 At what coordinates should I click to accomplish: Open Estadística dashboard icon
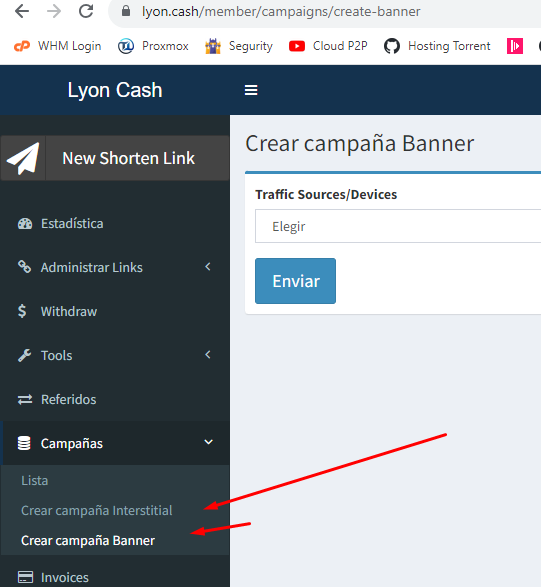click(25, 223)
